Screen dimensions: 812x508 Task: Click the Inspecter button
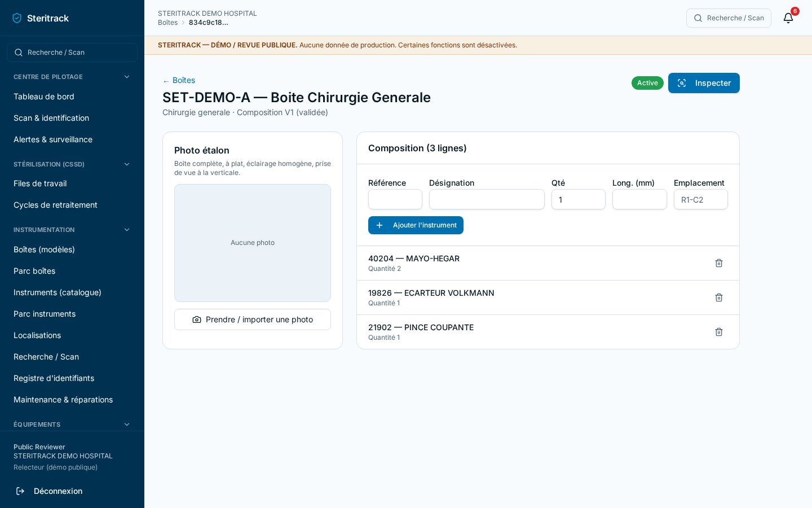coord(704,83)
